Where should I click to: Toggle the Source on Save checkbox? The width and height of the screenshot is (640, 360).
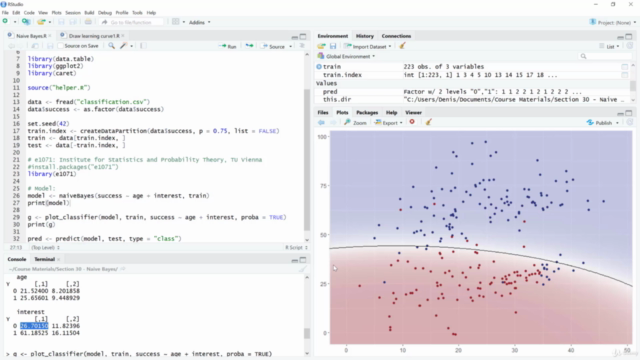(x=60, y=46)
